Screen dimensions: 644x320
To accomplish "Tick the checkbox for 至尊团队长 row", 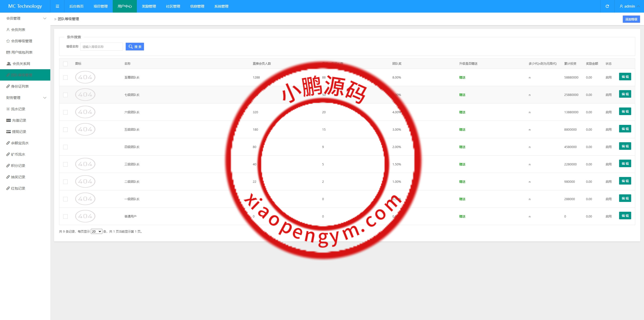I will pos(65,78).
